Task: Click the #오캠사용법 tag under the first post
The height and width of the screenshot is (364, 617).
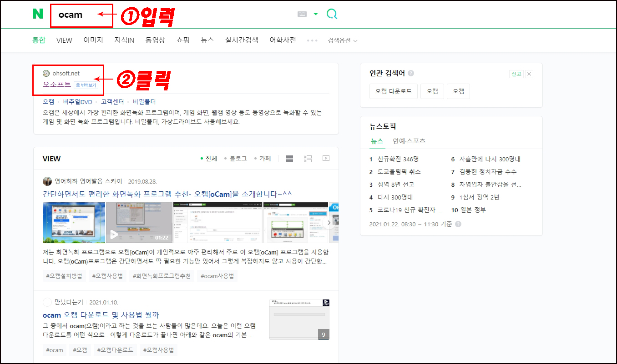Action: click(107, 276)
